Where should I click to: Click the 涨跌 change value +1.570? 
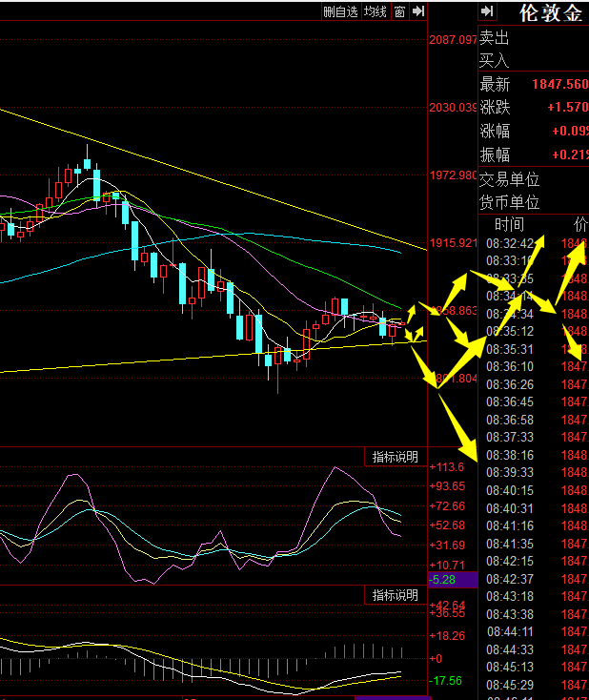click(x=568, y=107)
